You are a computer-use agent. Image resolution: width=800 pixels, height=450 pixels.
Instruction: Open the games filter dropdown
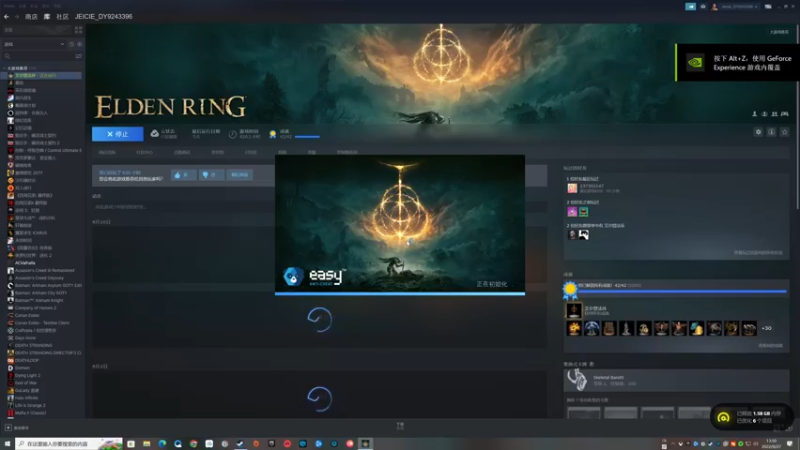click(x=34, y=44)
